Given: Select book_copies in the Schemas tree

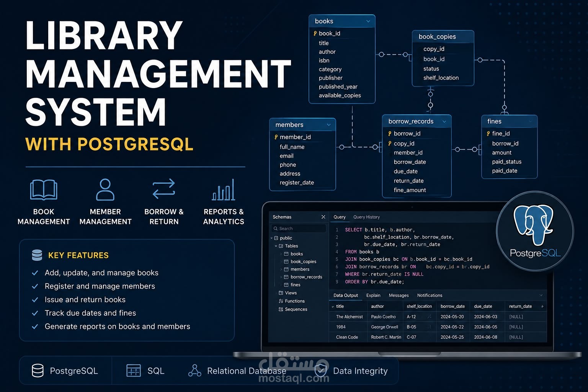Looking at the screenshot, I should [303, 262].
